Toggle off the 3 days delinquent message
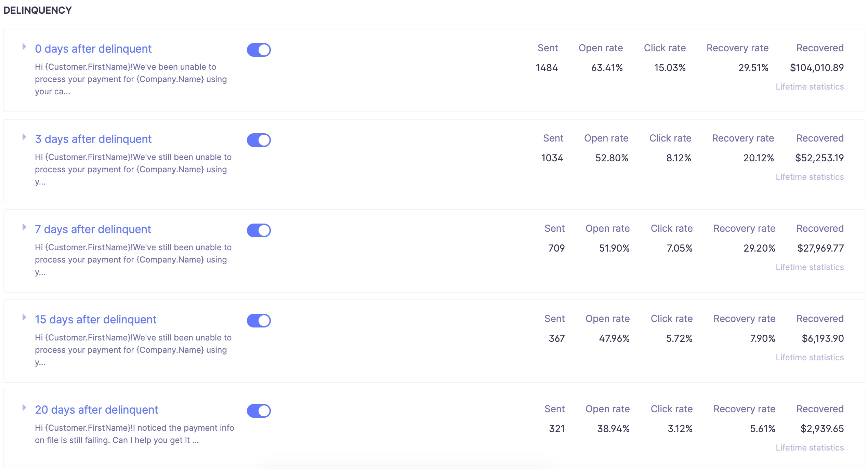The height and width of the screenshot is (469, 868). [x=259, y=140]
